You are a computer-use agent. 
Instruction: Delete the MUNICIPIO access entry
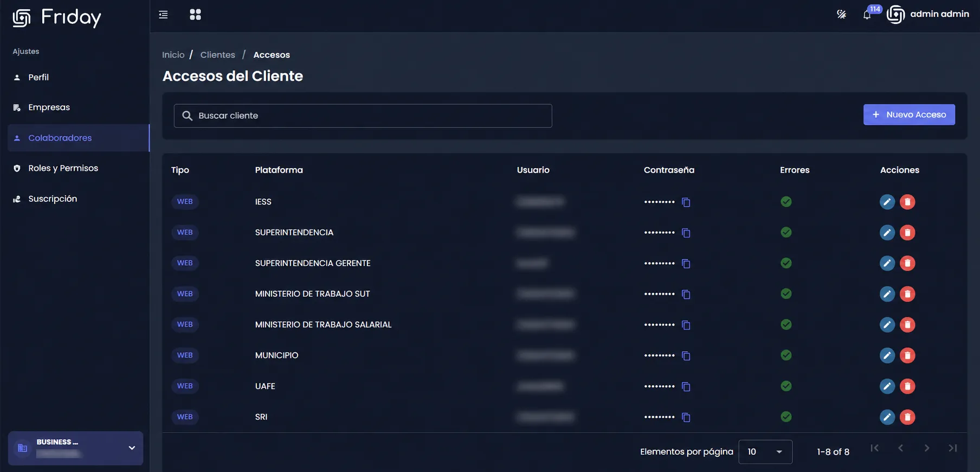[x=907, y=355]
